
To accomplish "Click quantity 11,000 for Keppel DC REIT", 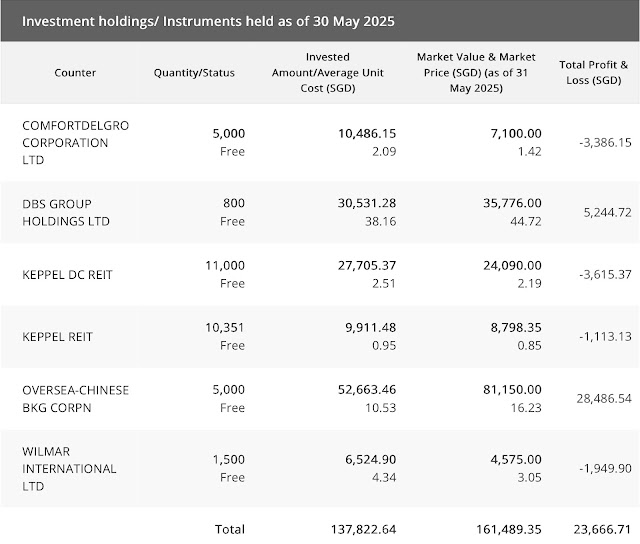I will point(225,265).
